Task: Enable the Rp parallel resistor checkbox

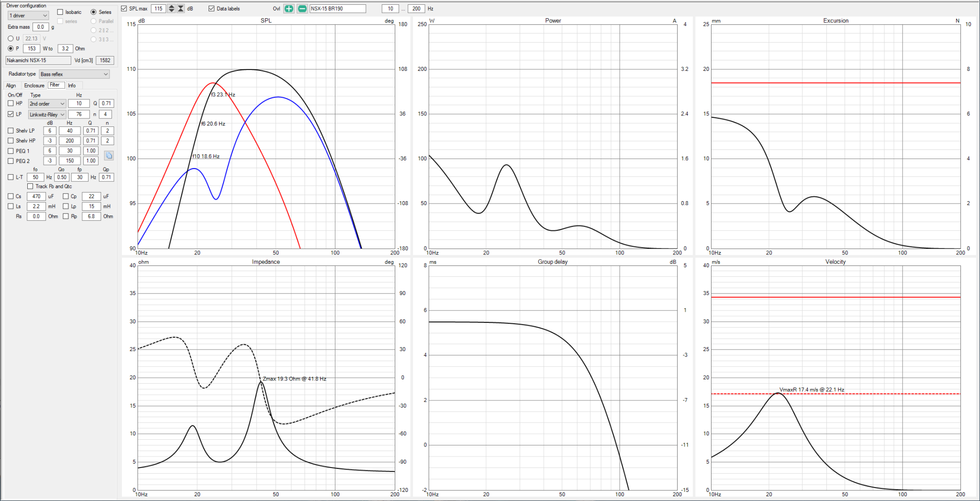Action: point(66,216)
